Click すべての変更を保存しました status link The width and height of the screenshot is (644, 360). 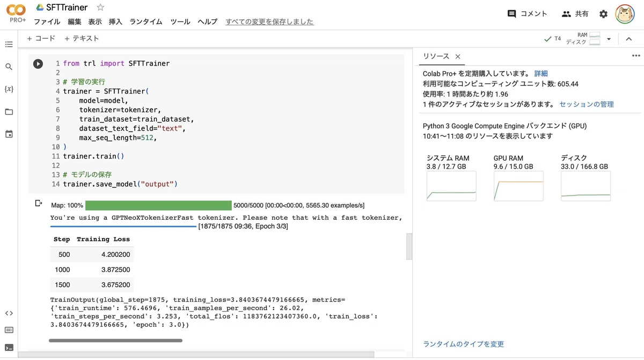269,22
